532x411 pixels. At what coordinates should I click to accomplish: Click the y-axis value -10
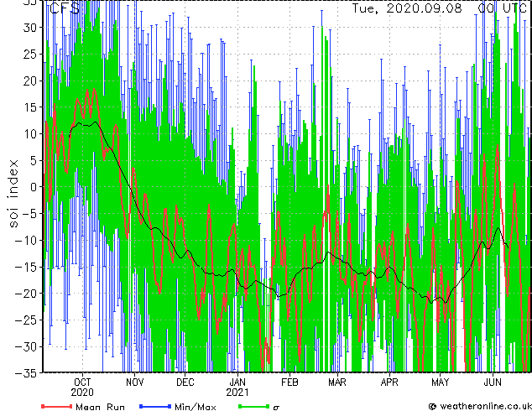click(x=25, y=241)
